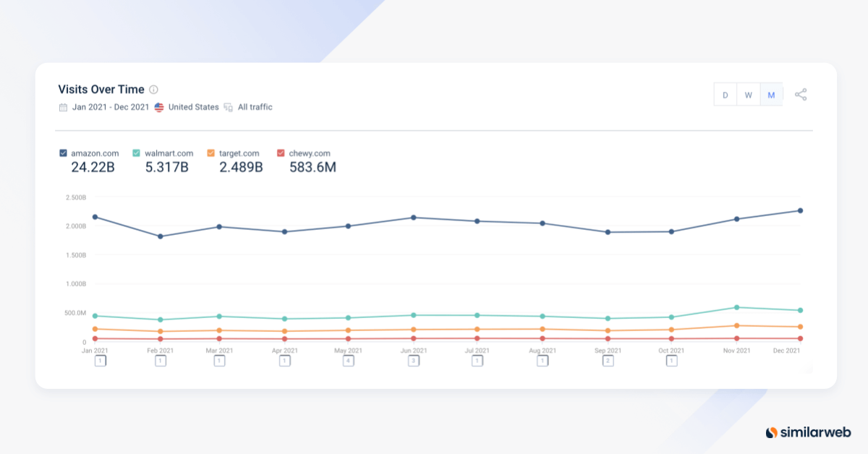Open the annotation marker under Jan 2021
Image resolution: width=868 pixels, height=454 pixels.
pos(101,361)
